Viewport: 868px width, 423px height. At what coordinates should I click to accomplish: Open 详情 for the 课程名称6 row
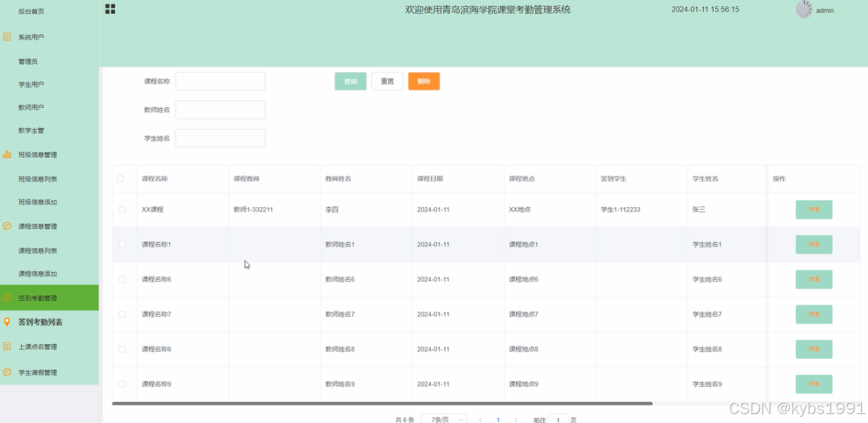pyautogui.click(x=814, y=280)
